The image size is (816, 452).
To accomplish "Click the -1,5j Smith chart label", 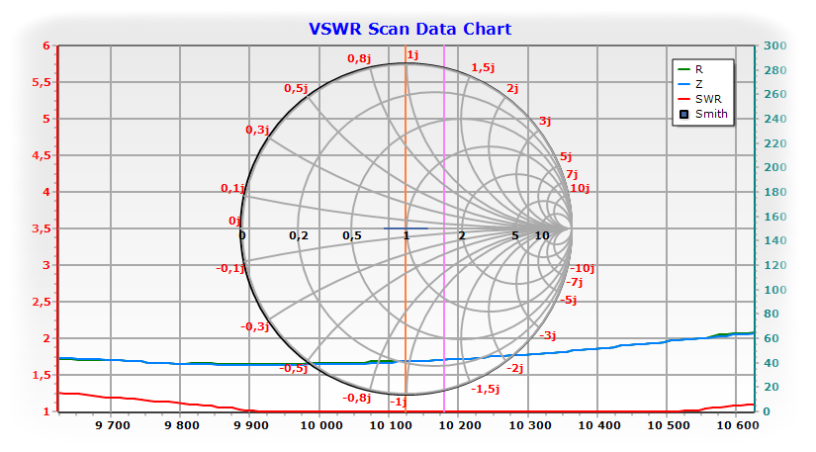I will [485, 389].
